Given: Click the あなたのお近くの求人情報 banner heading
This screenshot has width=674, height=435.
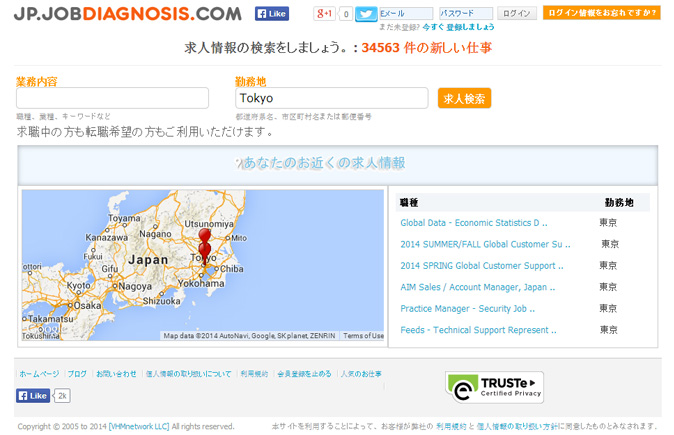Looking at the screenshot, I should click(x=325, y=163).
